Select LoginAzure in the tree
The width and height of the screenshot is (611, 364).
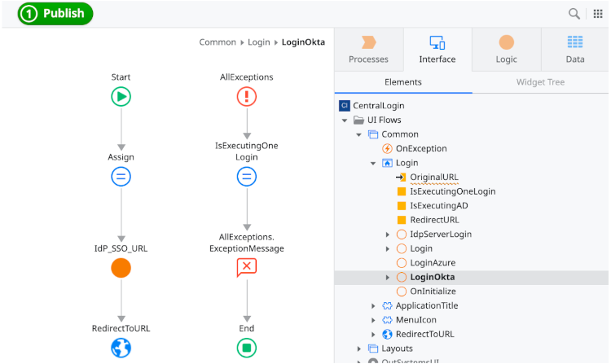pyautogui.click(x=433, y=263)
